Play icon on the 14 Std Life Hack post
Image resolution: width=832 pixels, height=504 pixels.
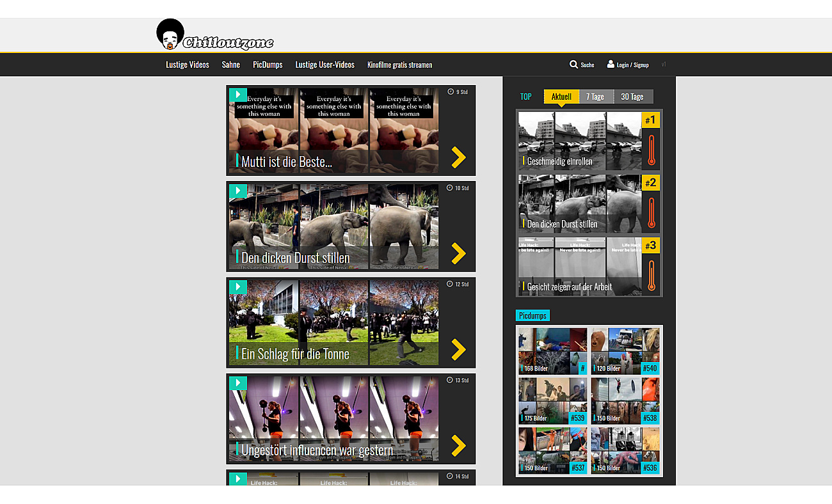tap(237, 478)
